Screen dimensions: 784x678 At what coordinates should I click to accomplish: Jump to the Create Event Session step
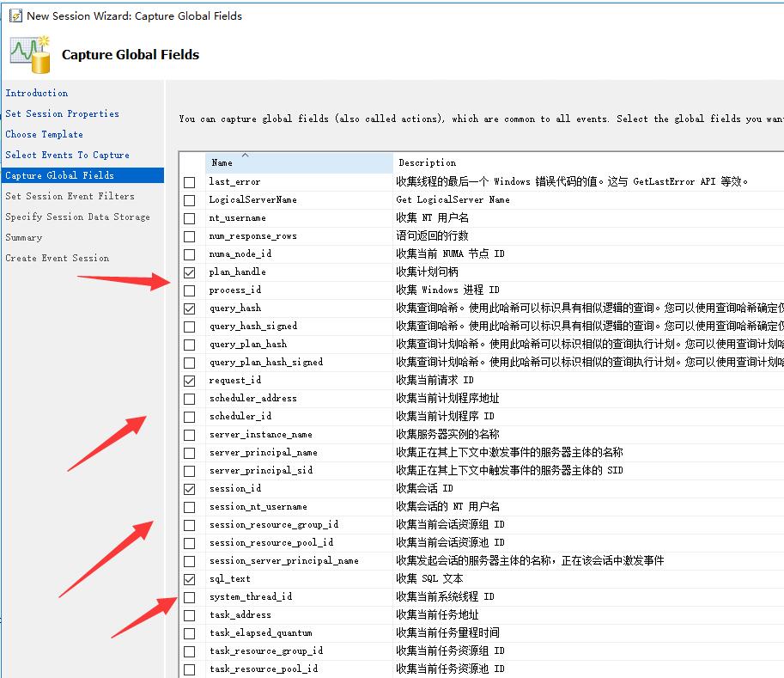point(57,258)
